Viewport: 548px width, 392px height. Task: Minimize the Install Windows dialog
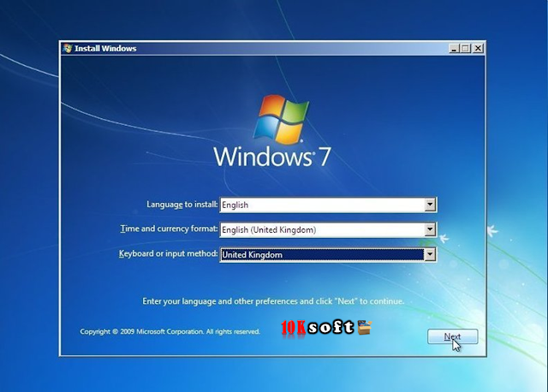click(454, 48)
